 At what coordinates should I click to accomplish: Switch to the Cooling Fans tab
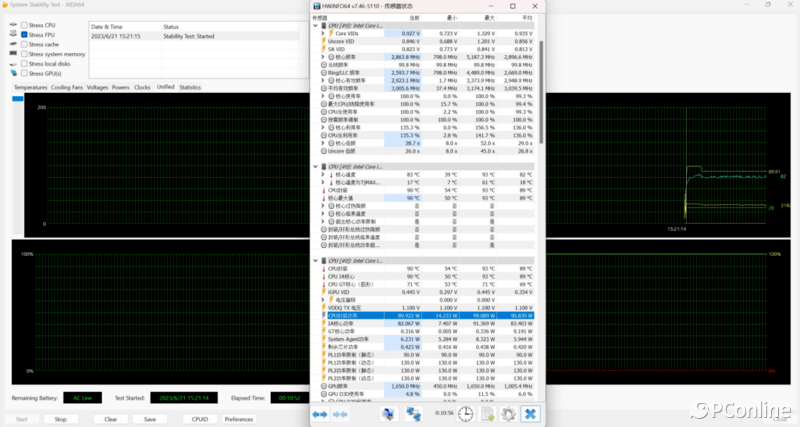pos(67,87)
